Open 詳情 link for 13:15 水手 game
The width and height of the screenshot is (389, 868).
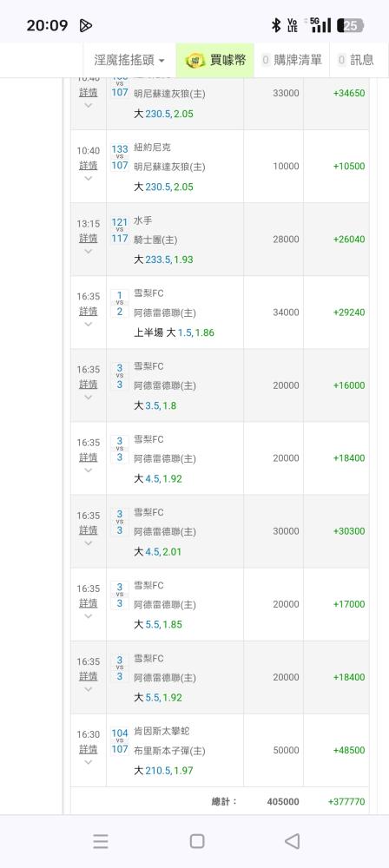click(88, 238)
